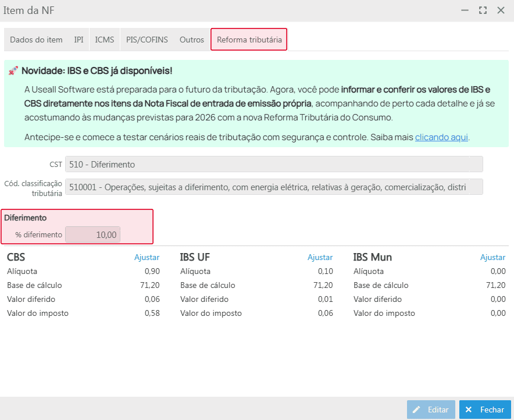Open the Outros tab
Image resolution: width=514 pixels, height=420 pixels.
pyautogui.click(x=192, y=40)
